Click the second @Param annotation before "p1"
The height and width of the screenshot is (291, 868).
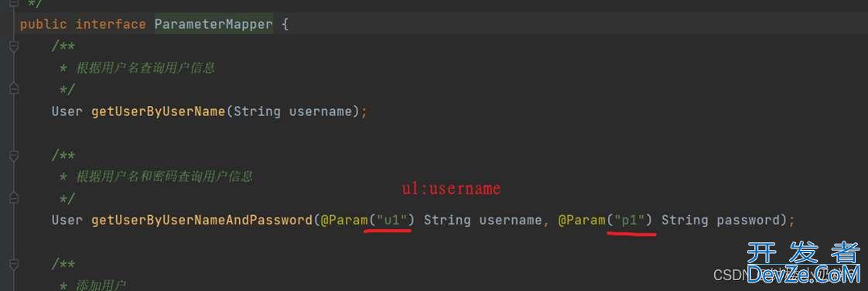(x=582, y=220)
